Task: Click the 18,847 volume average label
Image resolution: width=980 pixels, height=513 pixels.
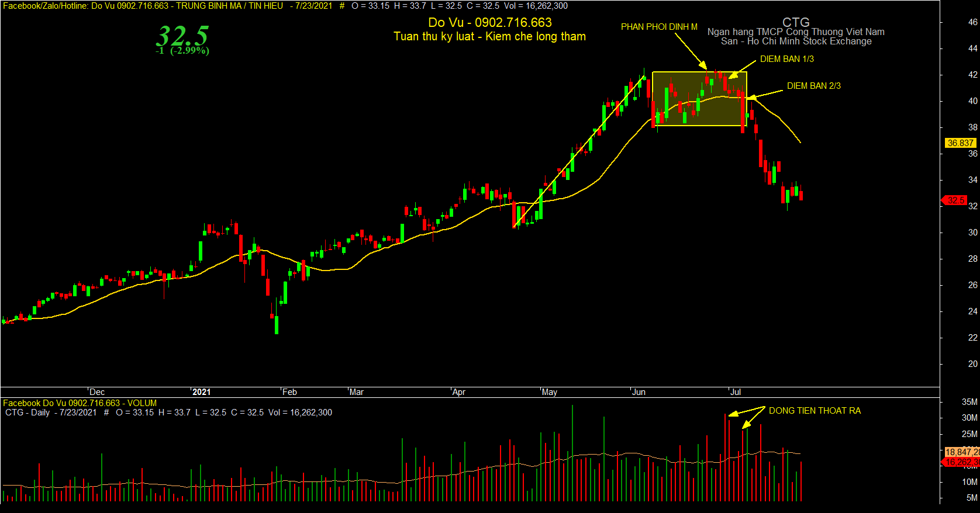Action: coord(962,452)
